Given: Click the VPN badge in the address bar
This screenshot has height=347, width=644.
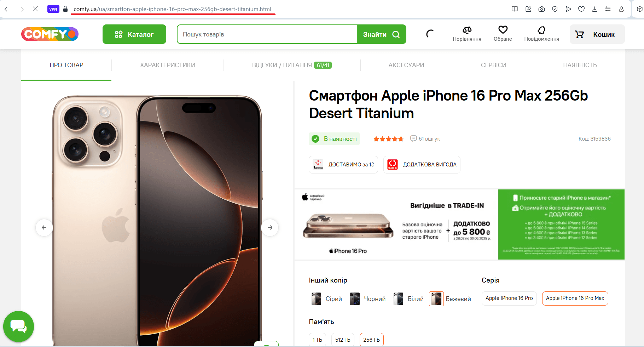Looking at the screenshot, I should pyautogui.click(x=53, y=9).
